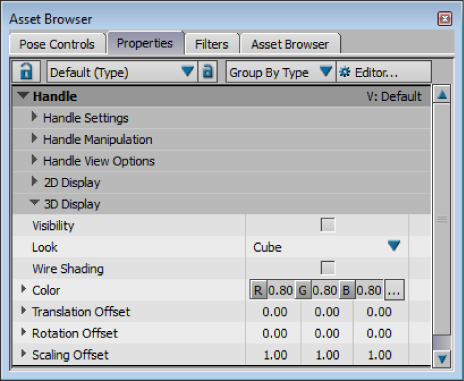Image resolution: width=464 pixels, height=381 pixels.
Task: Expand the 2D Display group
Action: [34, 181]
